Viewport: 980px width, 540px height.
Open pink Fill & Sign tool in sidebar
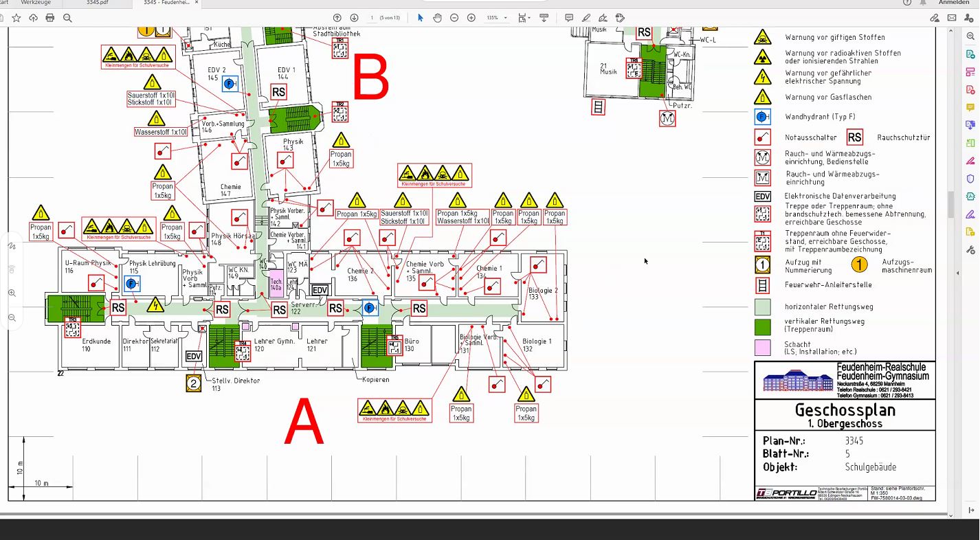[970, 161]
